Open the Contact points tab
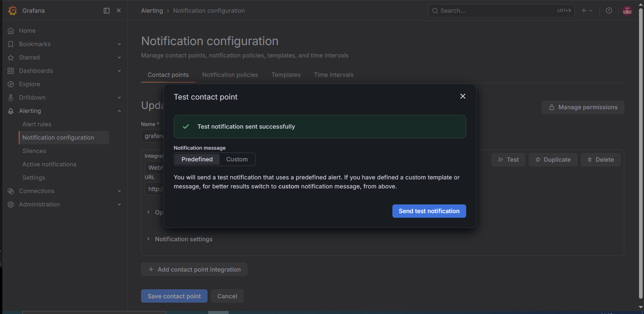 pos(168,75)
